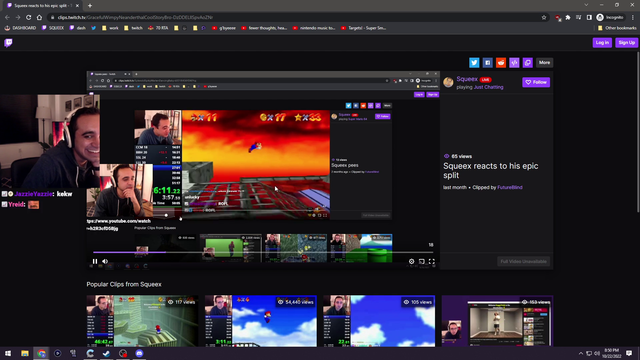Open the work bookmark folder

(x=110, y=28)
